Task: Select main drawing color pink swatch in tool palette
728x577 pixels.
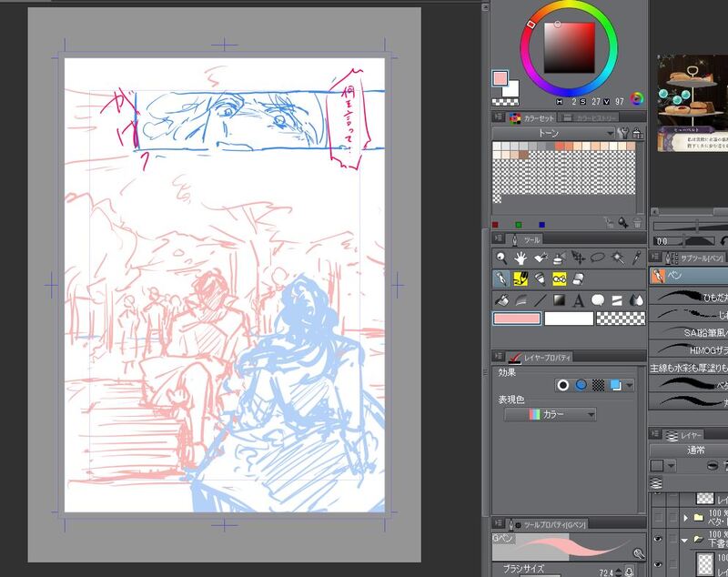Action: click(516, 319)
